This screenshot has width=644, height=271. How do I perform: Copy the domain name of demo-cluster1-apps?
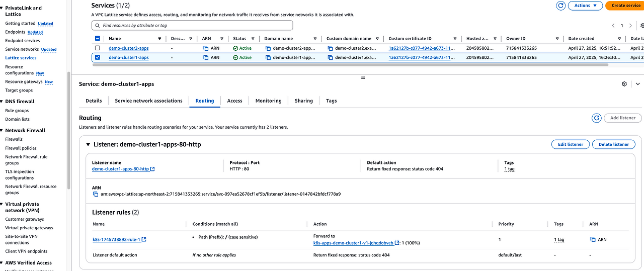[268, 58]
